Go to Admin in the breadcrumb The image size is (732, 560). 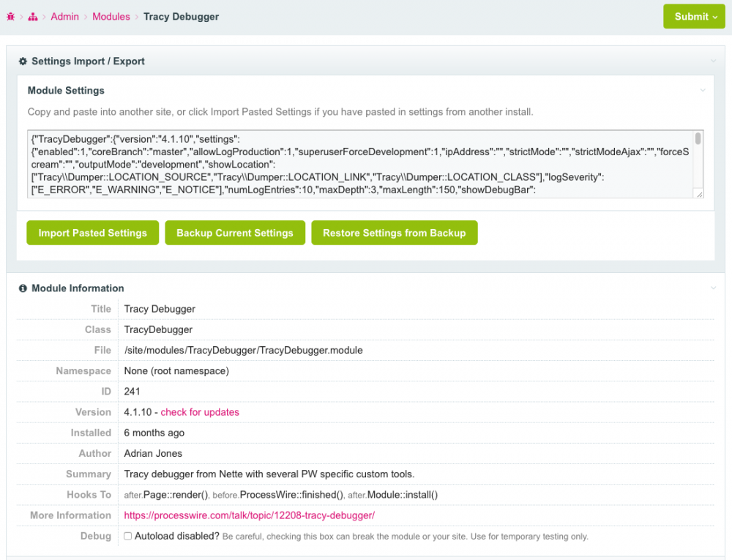64,17
